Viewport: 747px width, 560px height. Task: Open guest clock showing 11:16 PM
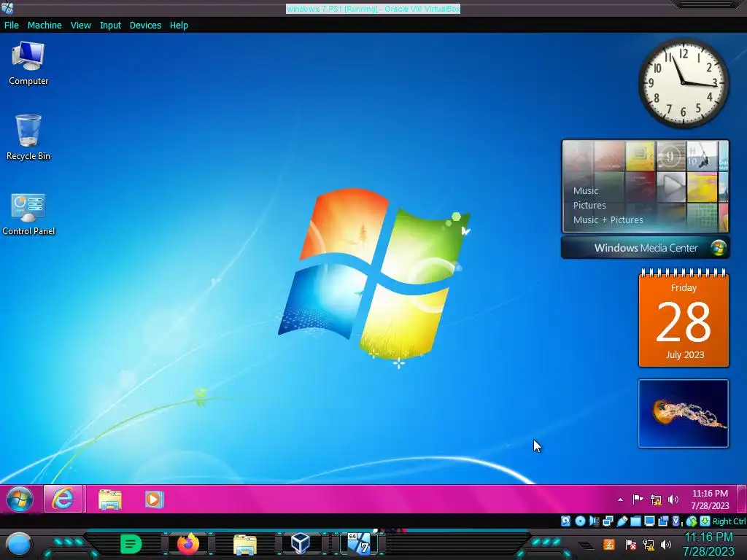pos(710,499)
